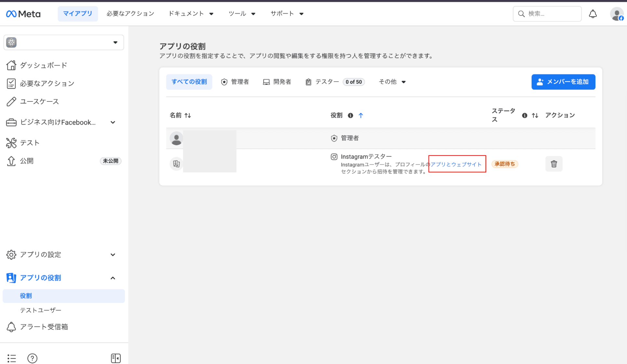Open the notifications bell icon

(x=593, y=14)
